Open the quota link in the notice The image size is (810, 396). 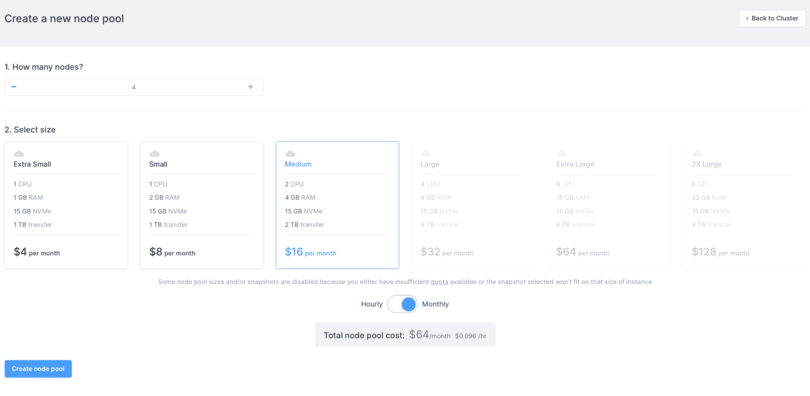(439, 282)
